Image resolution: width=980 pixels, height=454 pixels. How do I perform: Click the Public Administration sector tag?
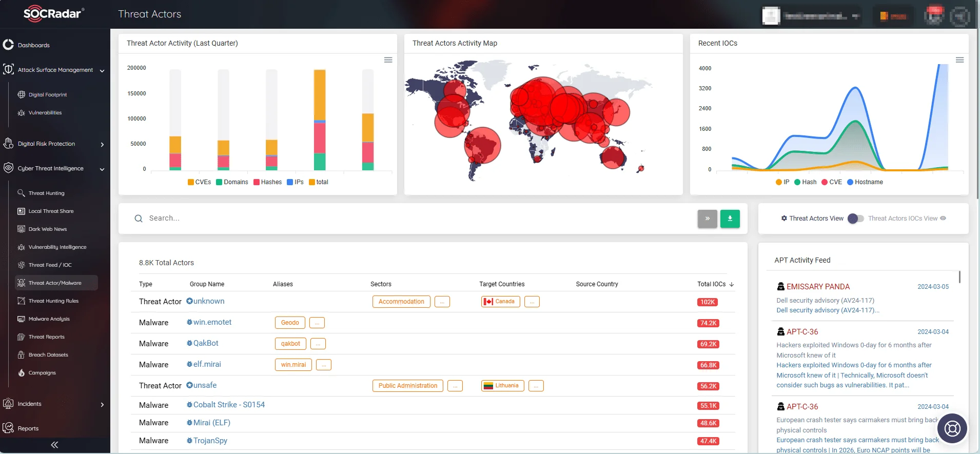(408, 386)
